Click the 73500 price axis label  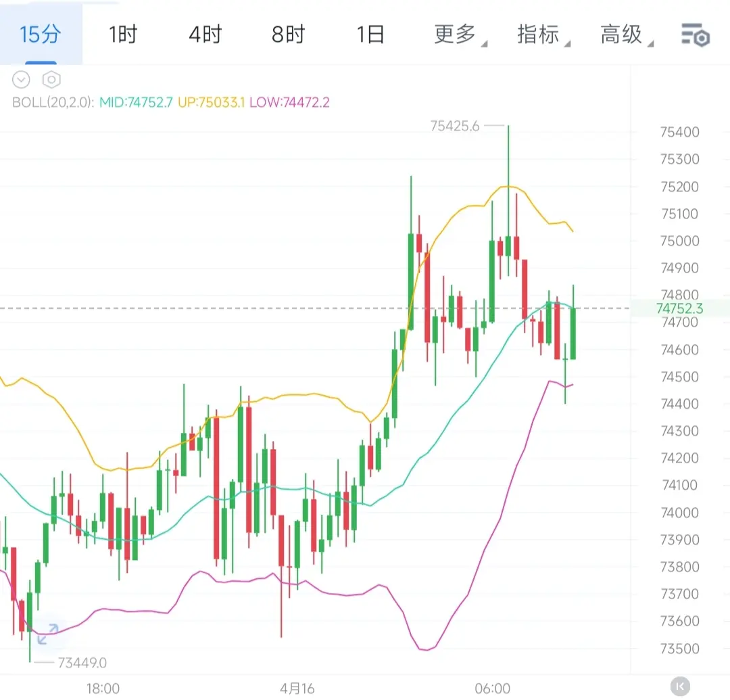click(x=680, y=649)
